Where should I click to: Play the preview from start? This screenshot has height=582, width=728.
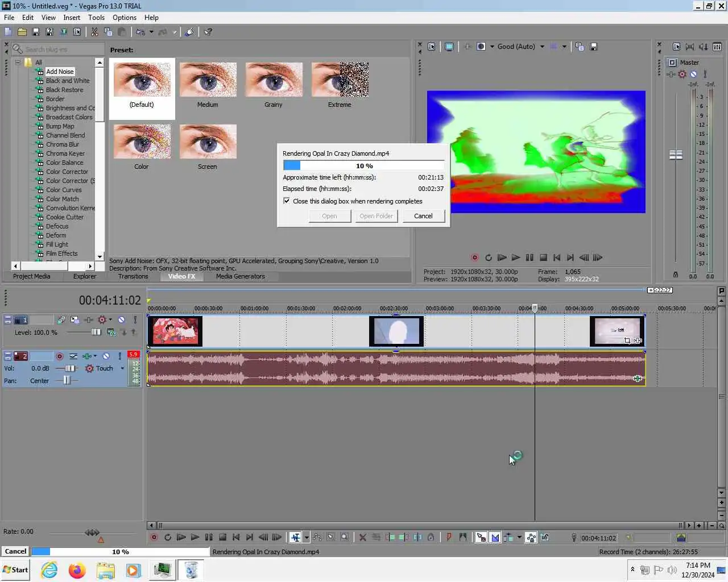click(502, 257)
